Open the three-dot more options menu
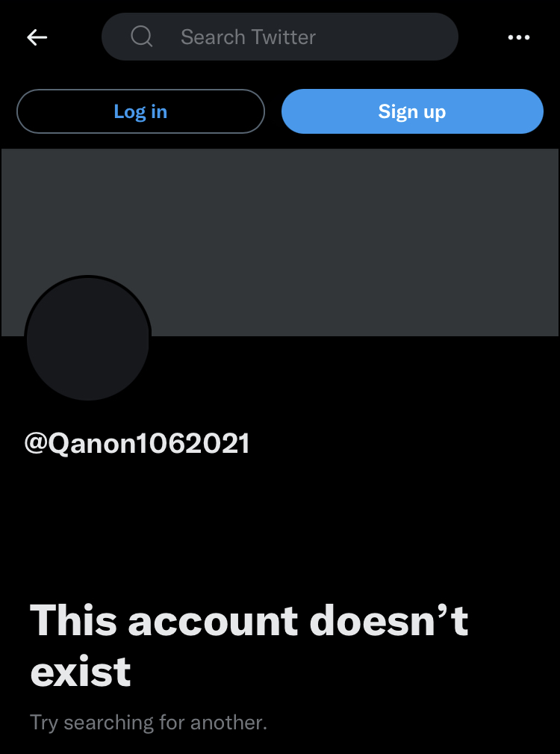The height and width of the screenshot is (754, 560). click(x=519, y=37)
